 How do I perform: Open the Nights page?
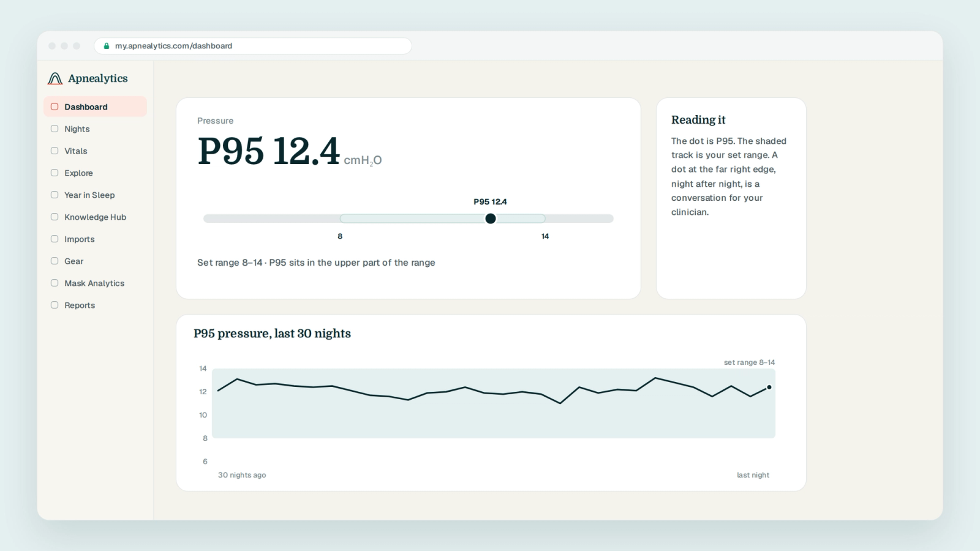95,129
